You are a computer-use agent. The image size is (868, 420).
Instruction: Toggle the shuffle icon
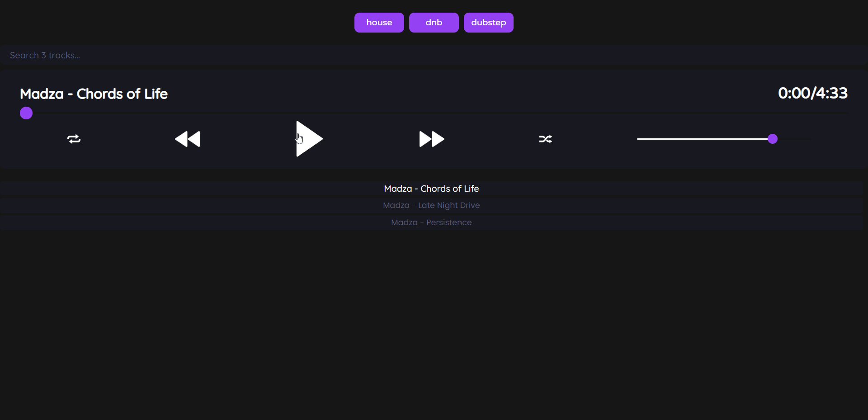pyautogui.click(x=545, y=139)
